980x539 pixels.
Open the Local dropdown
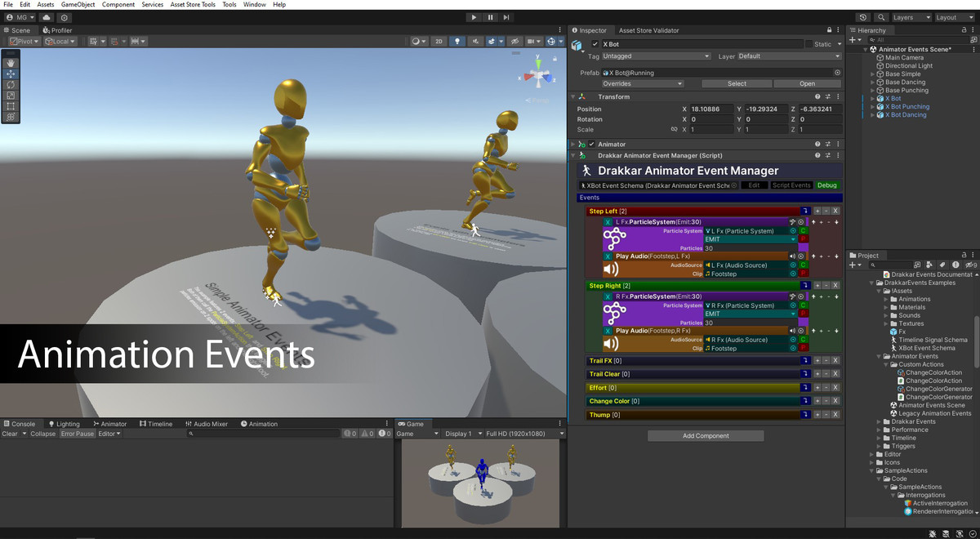point(60,41)
